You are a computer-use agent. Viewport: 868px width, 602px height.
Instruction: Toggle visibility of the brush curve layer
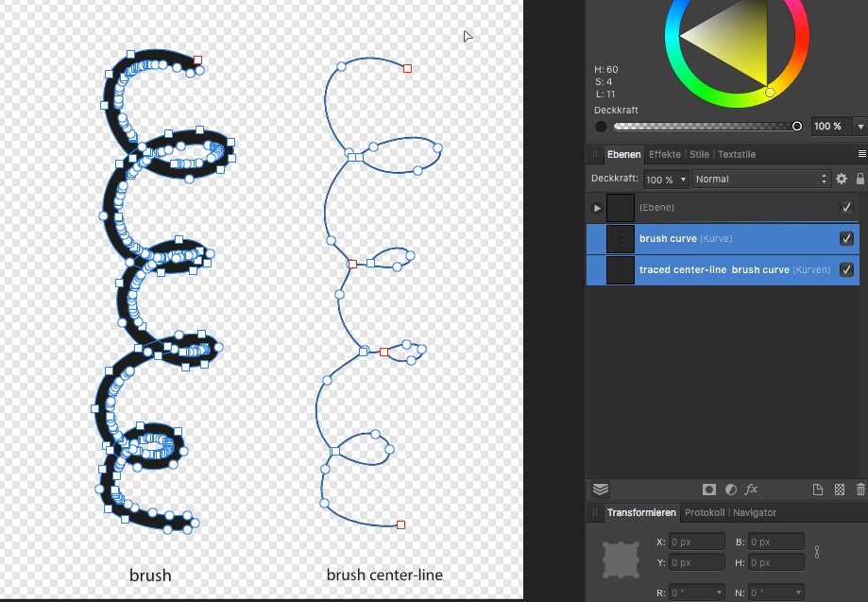(x=846, y=238)
